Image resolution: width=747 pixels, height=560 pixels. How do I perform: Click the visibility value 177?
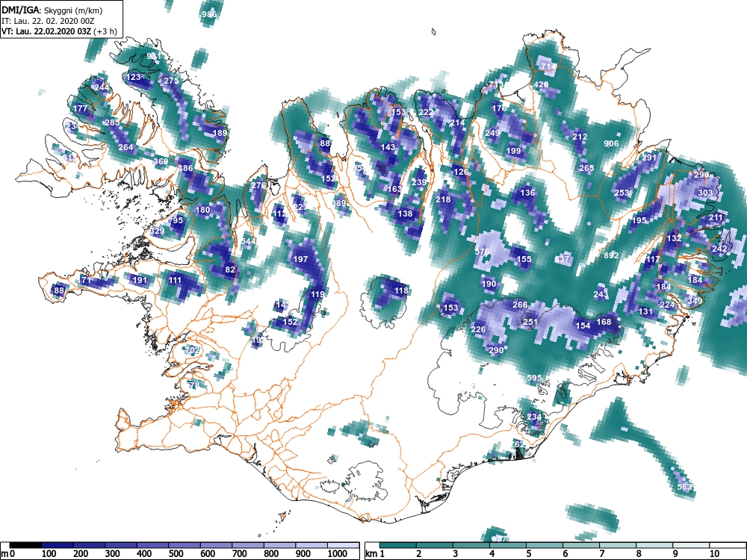tap(81, 108)
